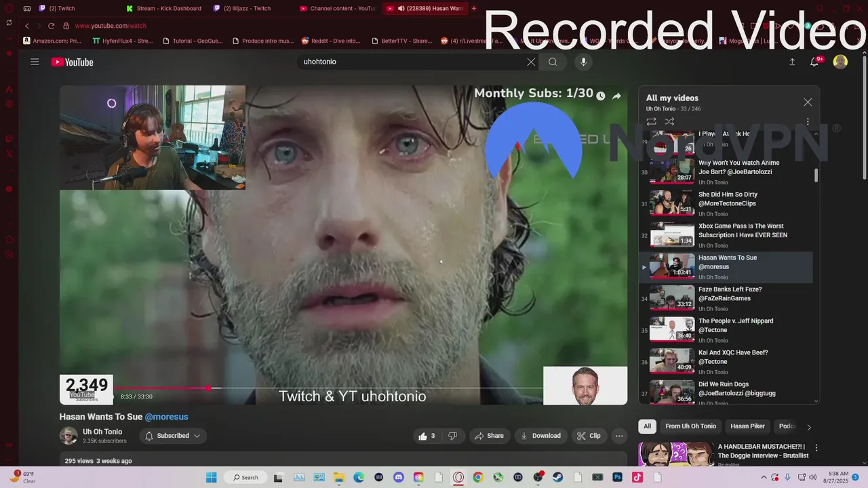Image resolution: width=868 pixels, height=488 pixels.
Task: Play The People v. Jeff Nippard video
Action: coord(726,330)
